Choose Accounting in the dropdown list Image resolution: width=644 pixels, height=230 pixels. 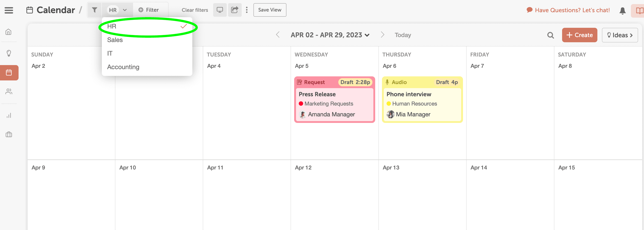click(x=123, y=67)
